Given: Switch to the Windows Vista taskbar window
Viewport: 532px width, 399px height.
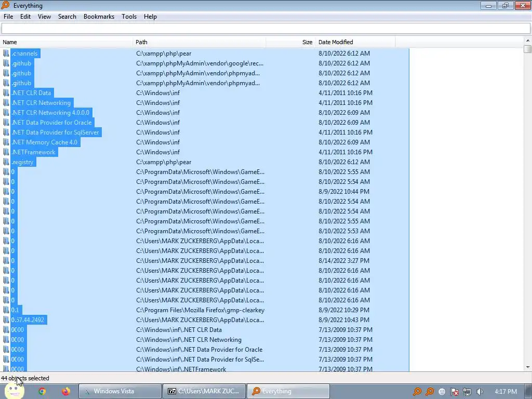Looking at the screenshot, I should pyautogui.click(x=120, y=391).
